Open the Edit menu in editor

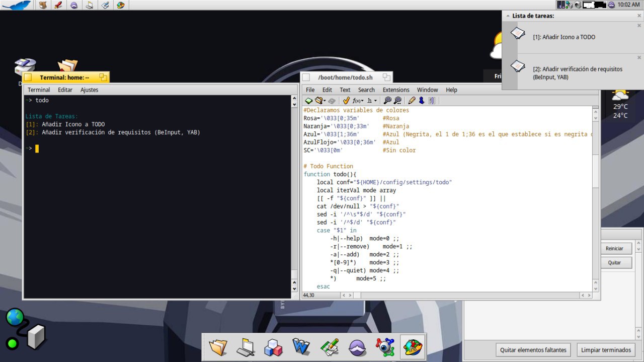point(327,90)
